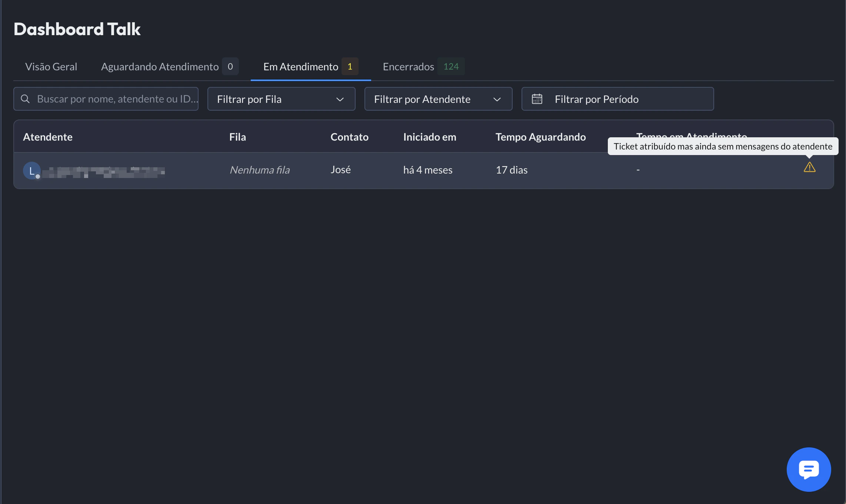The width and height of the screenshot is (846, 504).
Task: Switch to the Visão Geral tab
Action: point(51,67)
